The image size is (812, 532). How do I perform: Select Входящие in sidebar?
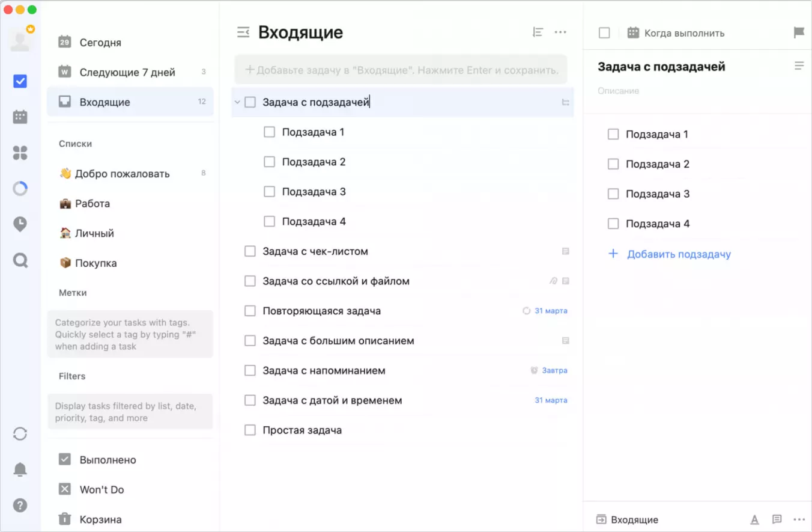[130, 102]
